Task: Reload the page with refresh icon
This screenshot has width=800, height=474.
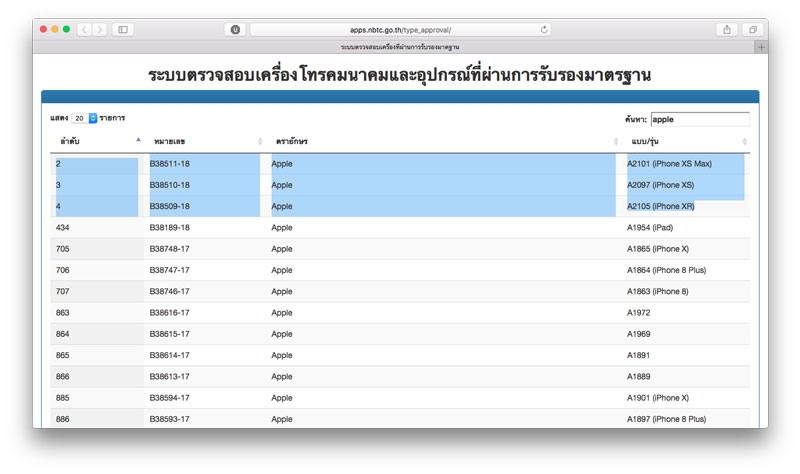Action: click(x=544, y=30)
